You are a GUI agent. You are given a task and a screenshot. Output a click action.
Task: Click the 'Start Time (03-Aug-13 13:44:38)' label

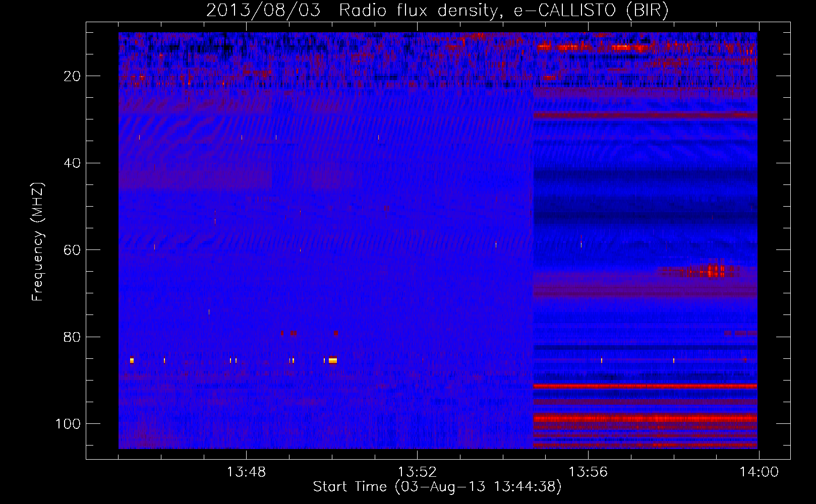[437, 487]
